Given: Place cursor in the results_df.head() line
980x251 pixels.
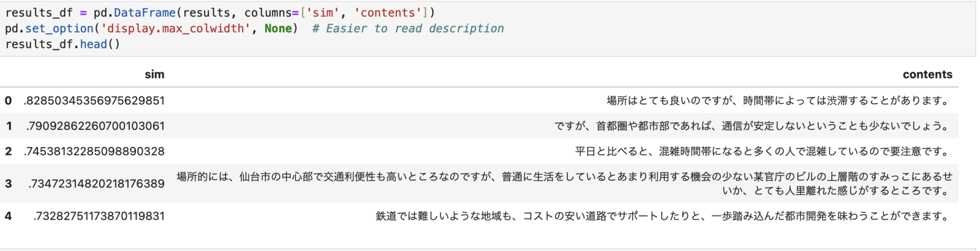Looking at the screenshot, I should [x=62, y=44].
